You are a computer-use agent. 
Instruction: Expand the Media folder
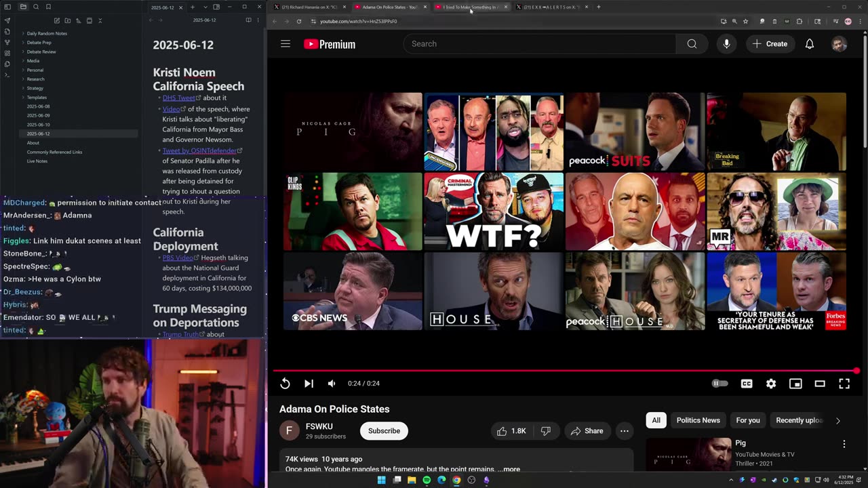pyautogui.click(x=33, y=61)
